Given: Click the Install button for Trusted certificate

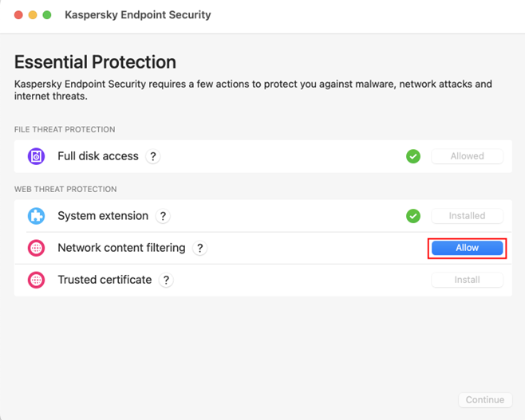Looking at the screenshot, I should 467,280.
